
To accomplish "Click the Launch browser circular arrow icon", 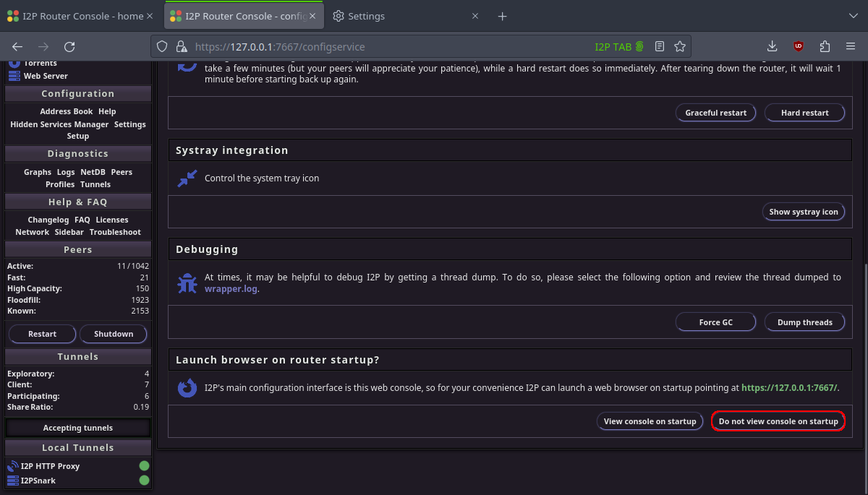I will 187,388.
